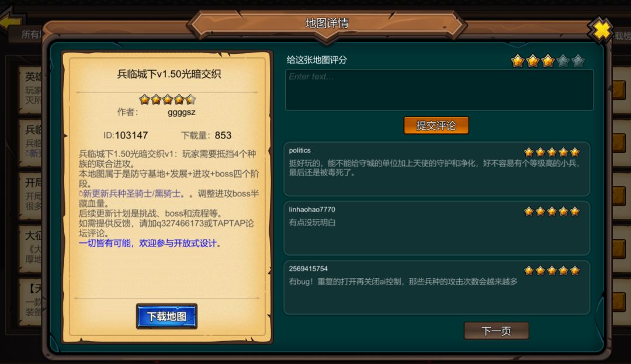
Task: Close the map details dialog
Action: click(601, 30)
